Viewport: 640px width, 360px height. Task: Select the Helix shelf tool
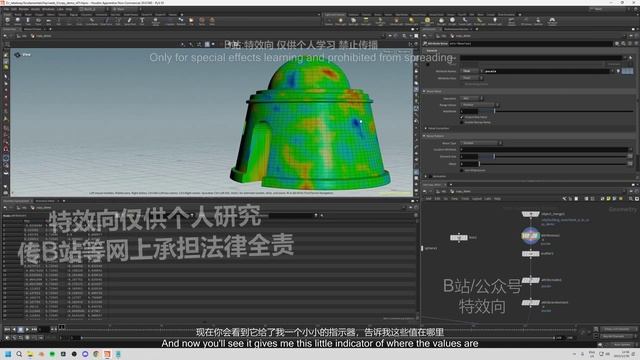pos(212,21)
